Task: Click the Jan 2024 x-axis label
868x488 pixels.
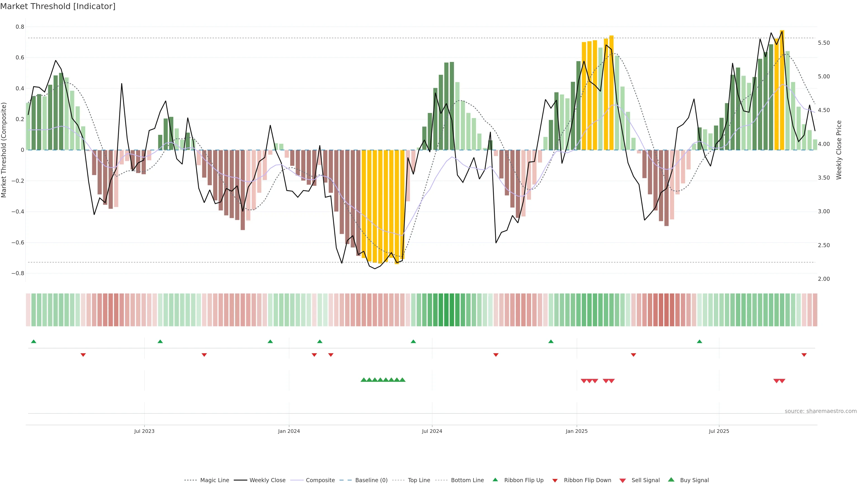Action: (289, 431)
